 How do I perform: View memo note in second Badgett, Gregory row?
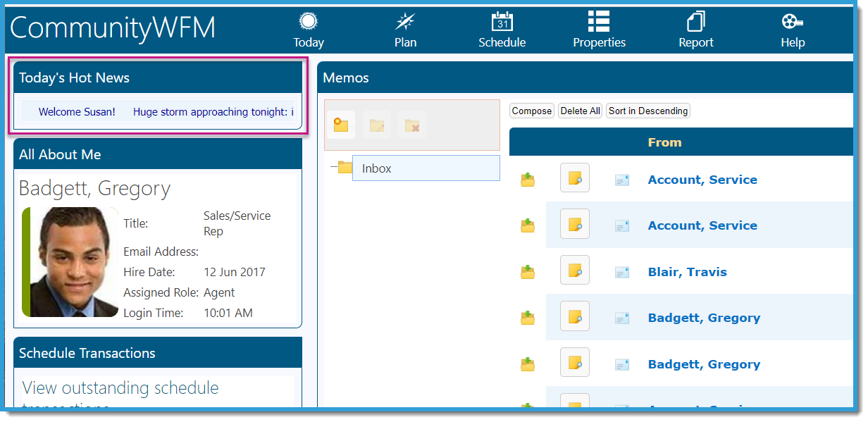coord(575,362)
